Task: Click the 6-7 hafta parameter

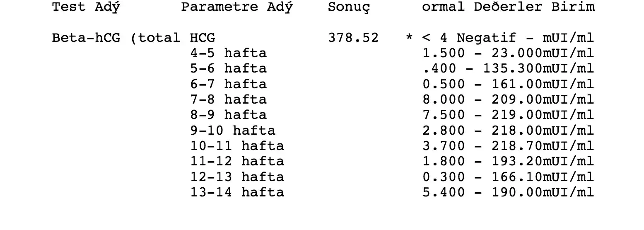Action: 229,84
